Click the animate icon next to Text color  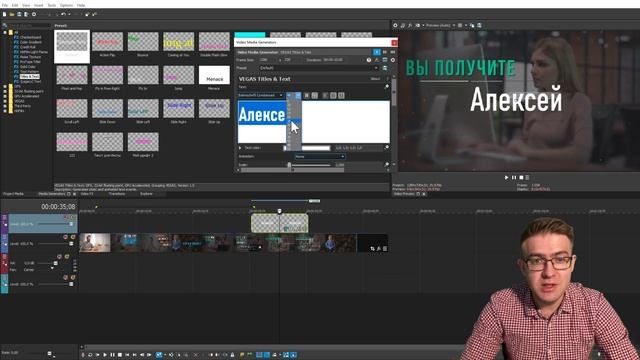pyautogui.click(x=387, y=147)
